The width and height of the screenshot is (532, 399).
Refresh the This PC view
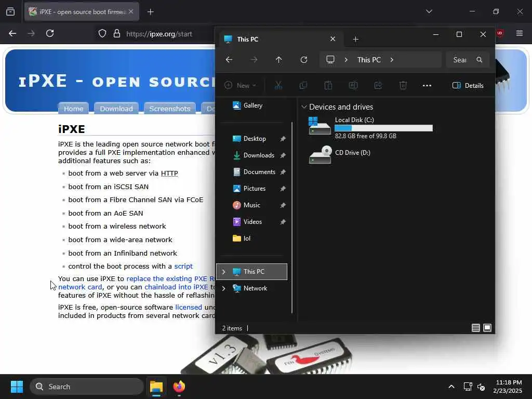pyautogui.click(x=303, y=60)
